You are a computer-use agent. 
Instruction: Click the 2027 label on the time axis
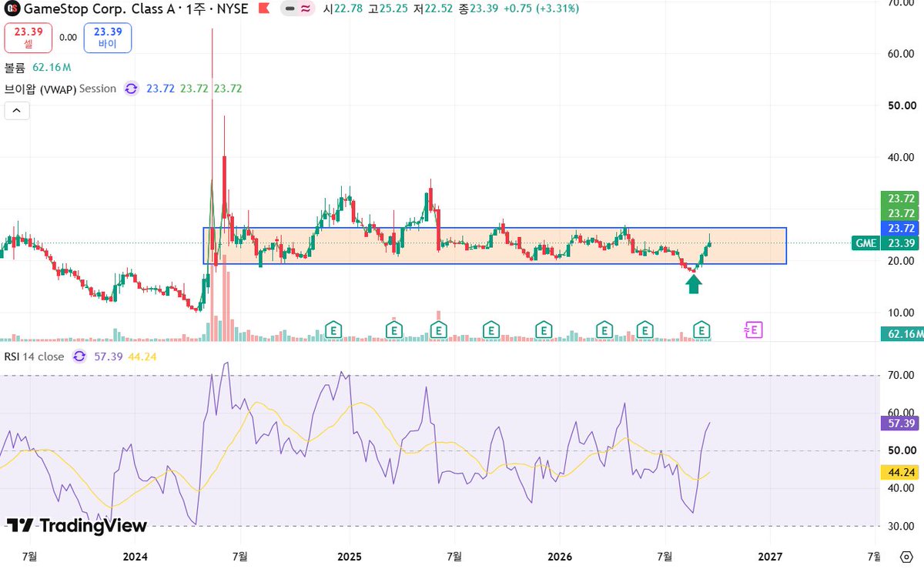point(771,556)
